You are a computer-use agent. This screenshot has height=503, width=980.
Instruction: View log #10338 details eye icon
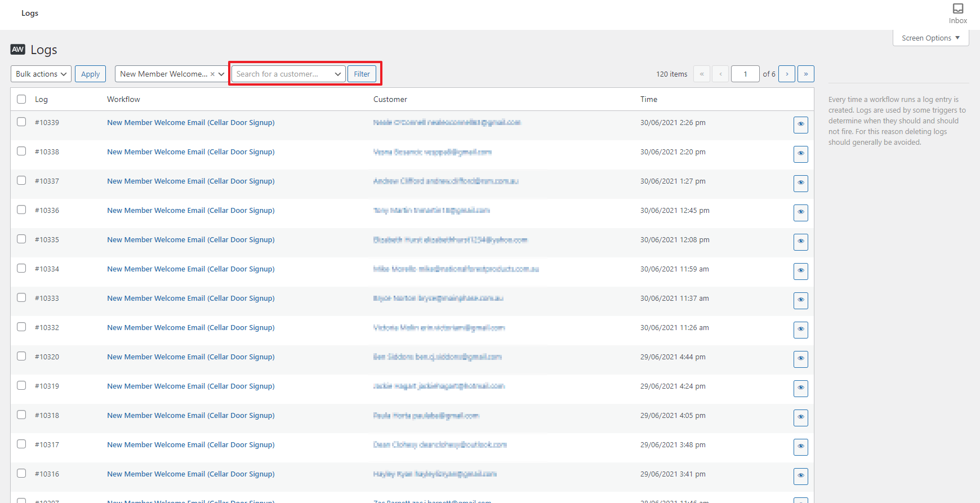pos(800,154)
